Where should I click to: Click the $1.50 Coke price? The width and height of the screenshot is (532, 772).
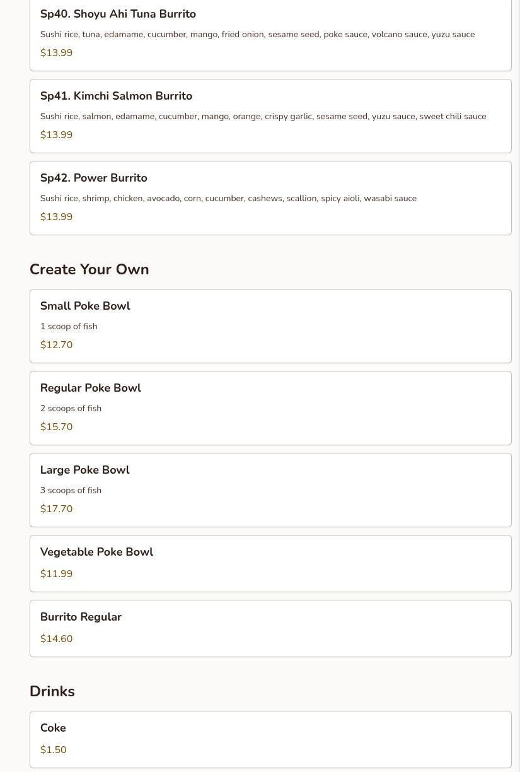(x=53, y=750)
